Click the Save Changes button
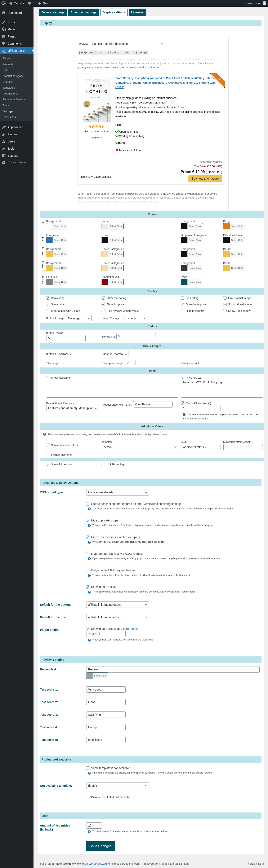Image resolution: width=268 pixels, height=868 pixels. [x=100, y=846]
